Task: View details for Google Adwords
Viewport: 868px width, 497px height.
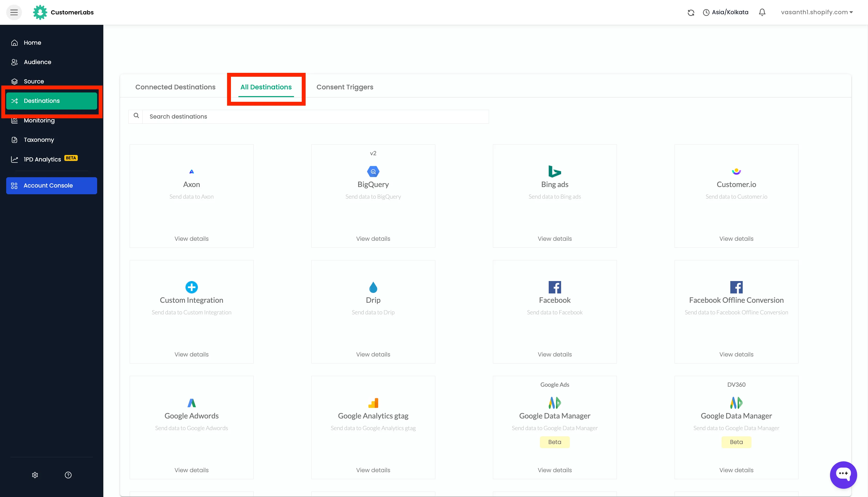Action: tap(191, 470)
